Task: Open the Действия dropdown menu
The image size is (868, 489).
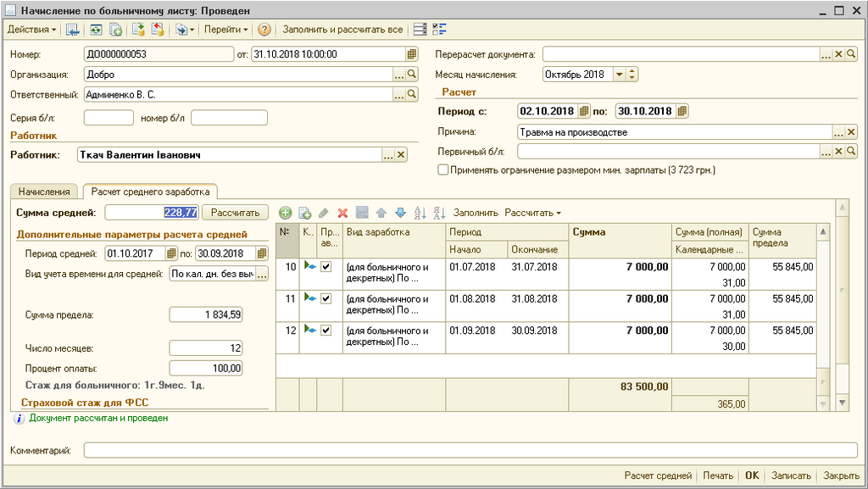Action: (32, 30)
